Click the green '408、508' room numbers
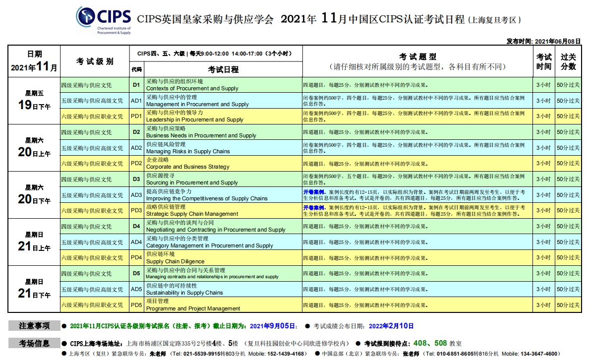Image resolution: width=589 pixels, height=364 pixels. (x=430, y=343)
